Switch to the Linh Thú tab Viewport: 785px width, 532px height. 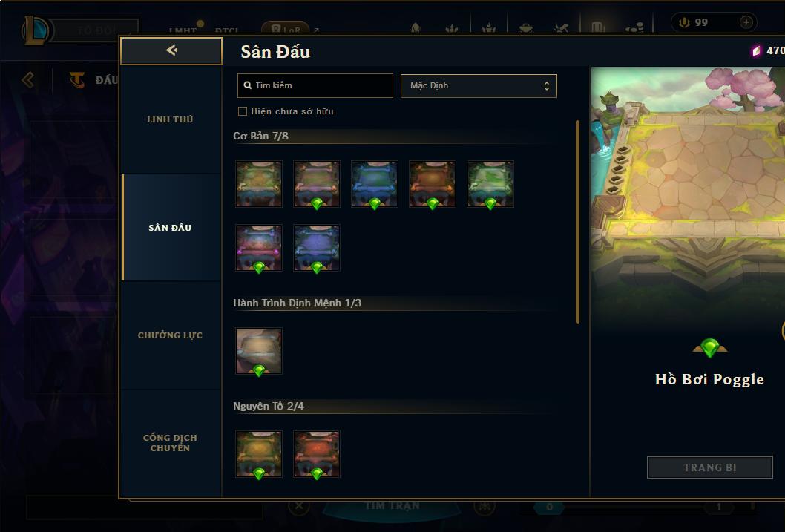coord(170,119)
